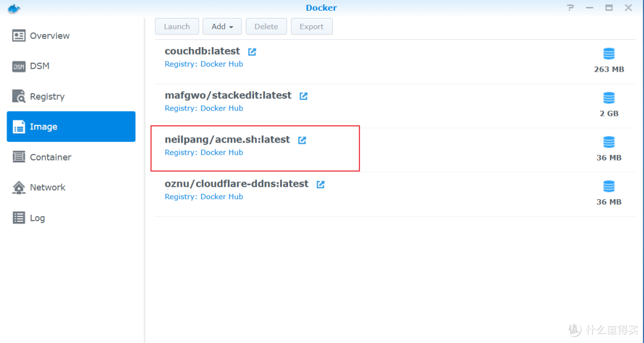
Task: Open couchdb:latest external link icon
Action: 252,52
